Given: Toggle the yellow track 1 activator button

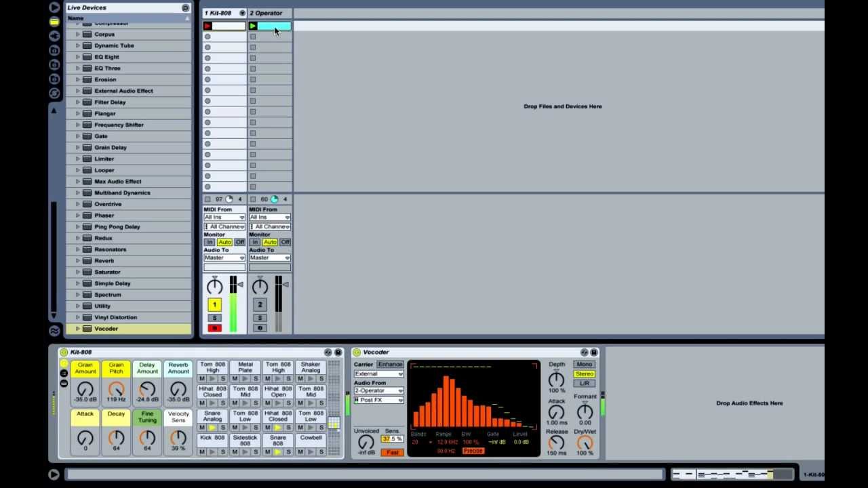Looking at the screenshot, I should [x=214, y=305].
